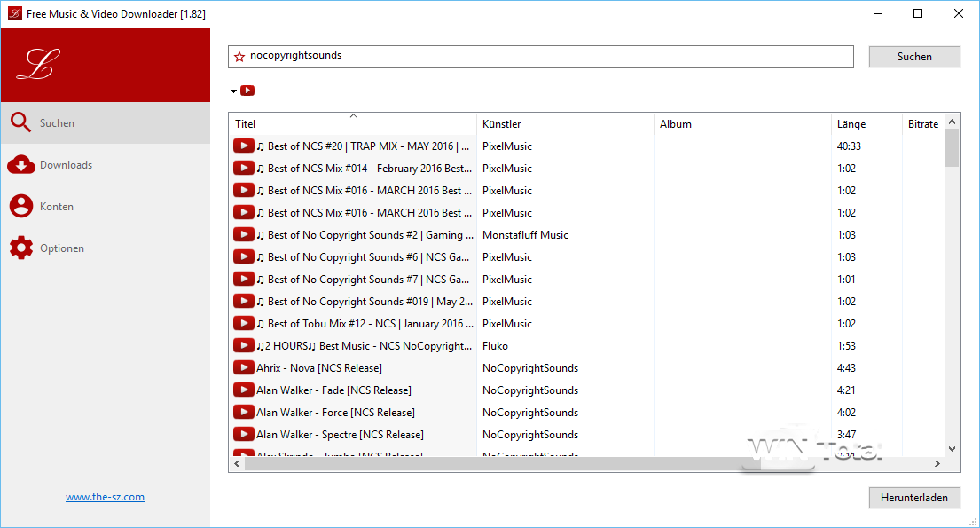Click NoCopyrightSounds artist in Ahrix - Nova row

click(530, 368)
